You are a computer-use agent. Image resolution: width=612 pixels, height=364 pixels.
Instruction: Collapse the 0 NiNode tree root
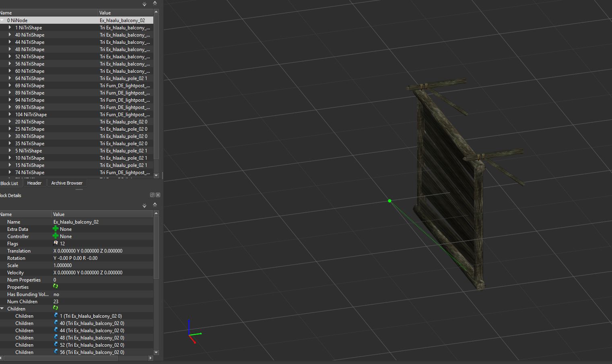pos(2,20)
